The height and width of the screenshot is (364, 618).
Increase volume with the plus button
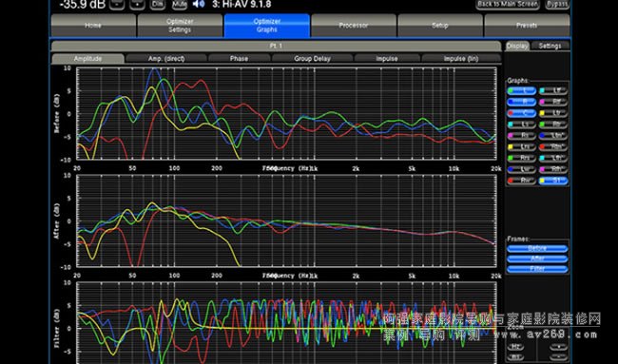(x=137, y=4)
